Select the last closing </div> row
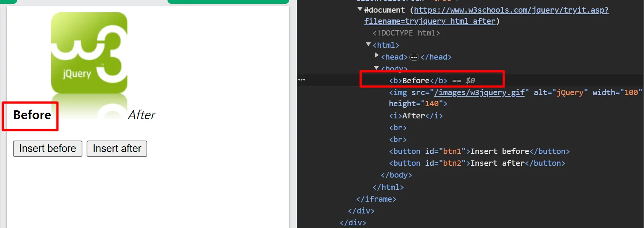The image size is (644, 228). click(x=353, y=223)
